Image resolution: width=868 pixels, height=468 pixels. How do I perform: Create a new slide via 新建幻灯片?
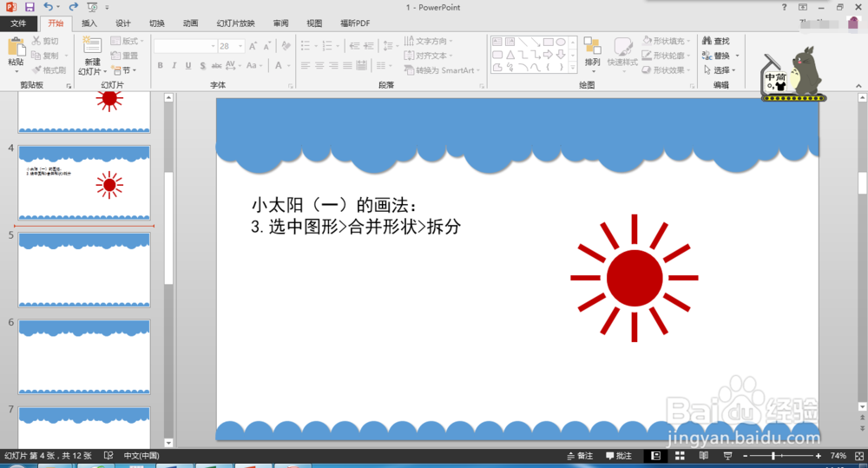92,56
